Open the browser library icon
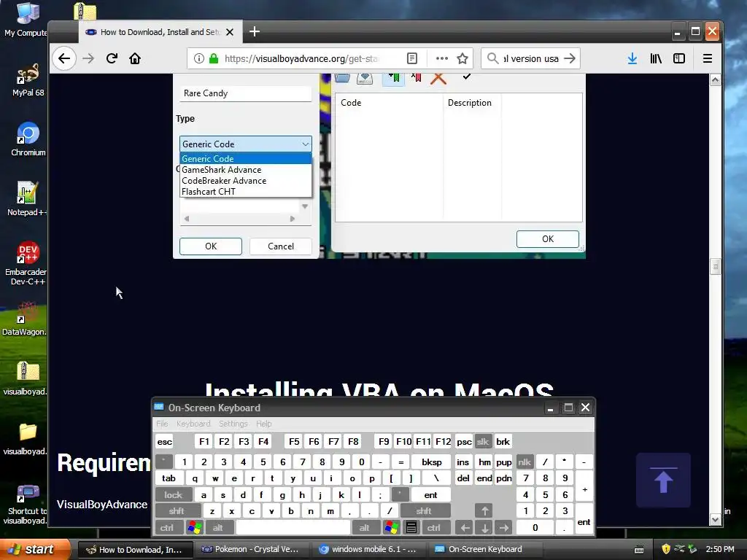747x560 pixels. [x=656, y=58]
